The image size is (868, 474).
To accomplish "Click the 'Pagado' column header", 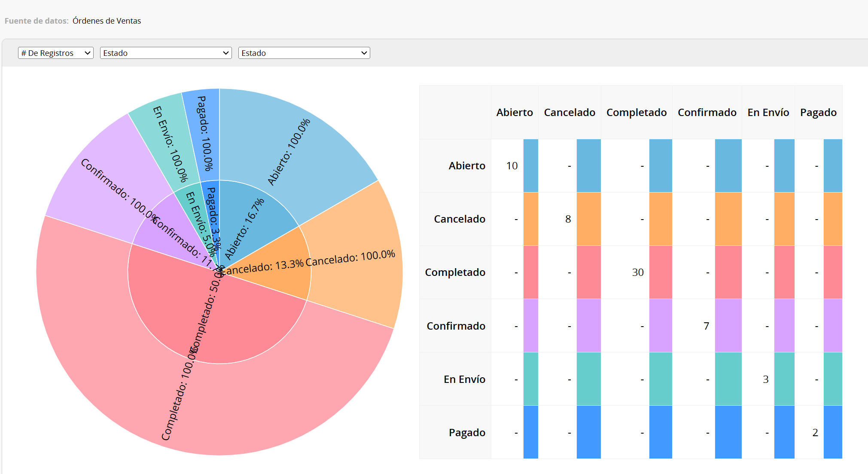I will click(x=819, y=113).
